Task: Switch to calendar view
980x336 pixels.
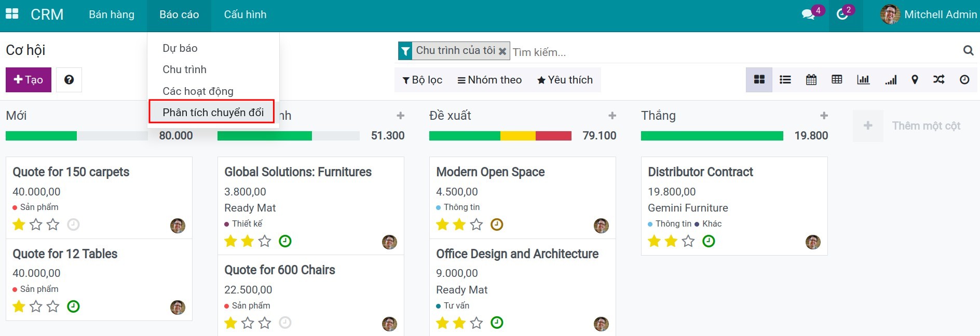Action: coord(811,80)
